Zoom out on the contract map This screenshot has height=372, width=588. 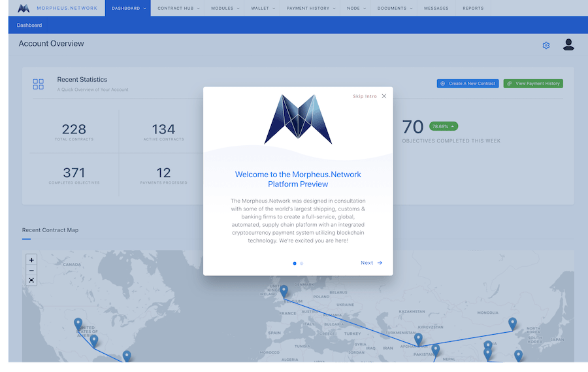tap(31, 270)
